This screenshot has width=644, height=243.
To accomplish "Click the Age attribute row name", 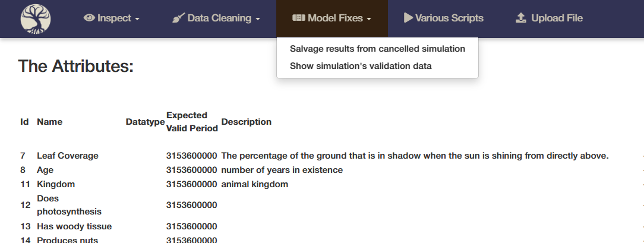I will [45, 170].
